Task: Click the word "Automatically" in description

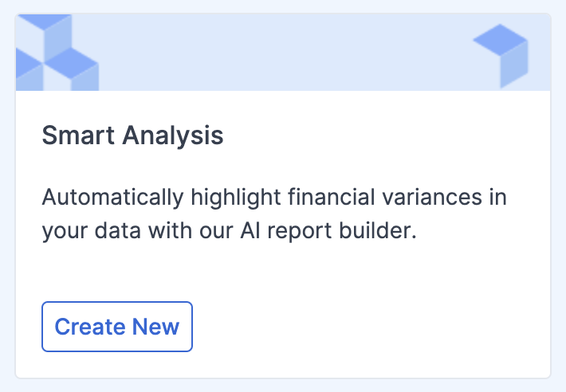Action: [x=112, y=198]
